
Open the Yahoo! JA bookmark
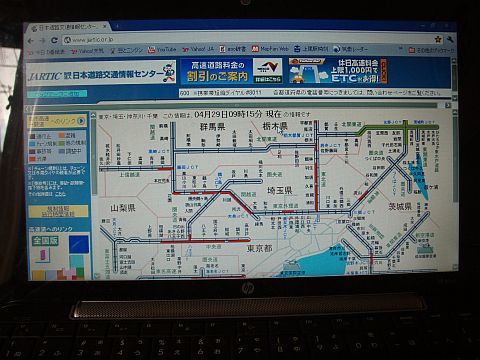tap(198, 49)
